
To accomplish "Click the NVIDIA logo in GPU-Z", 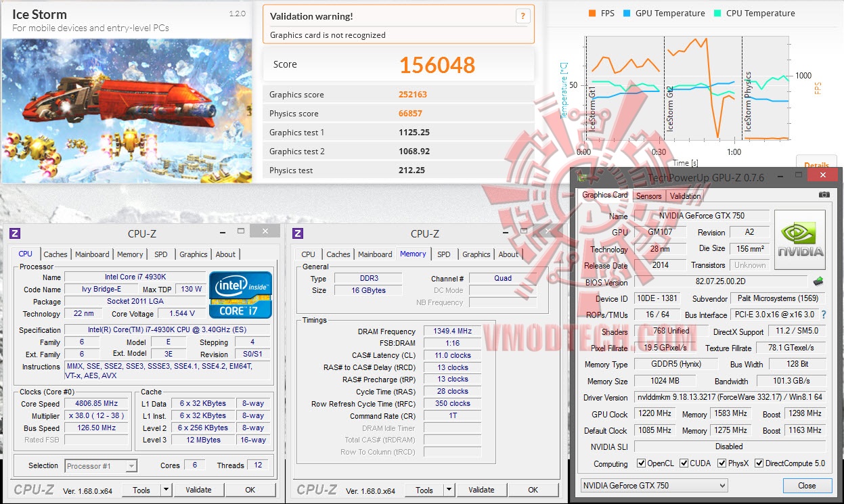I will tap(800, 241).
